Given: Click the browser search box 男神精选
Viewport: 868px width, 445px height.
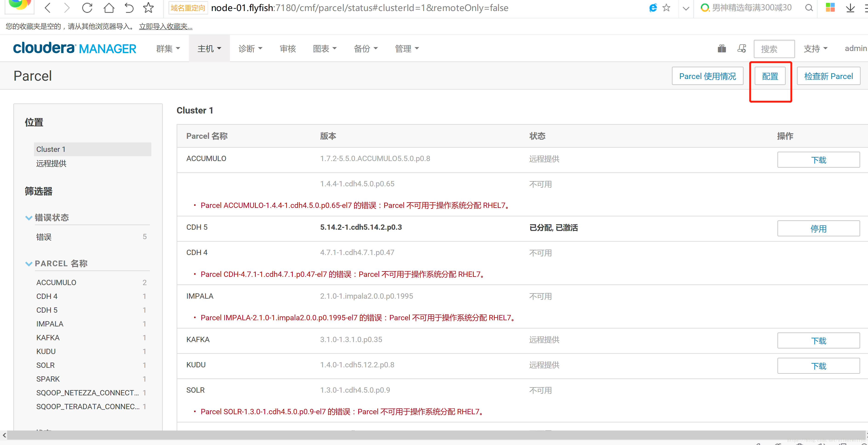Looking at the screenshot, I should 752,8.
